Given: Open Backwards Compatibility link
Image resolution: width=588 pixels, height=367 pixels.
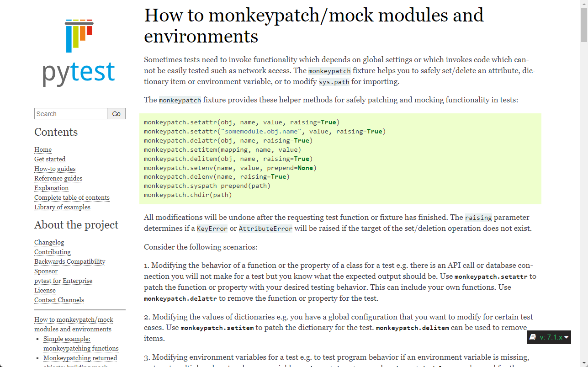Looking at the screenshot, I should coord(70,261).
